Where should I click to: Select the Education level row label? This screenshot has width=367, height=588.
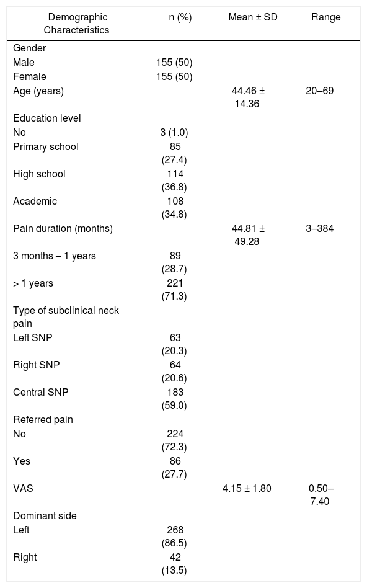pyautogui.click(x=47, y=118)
